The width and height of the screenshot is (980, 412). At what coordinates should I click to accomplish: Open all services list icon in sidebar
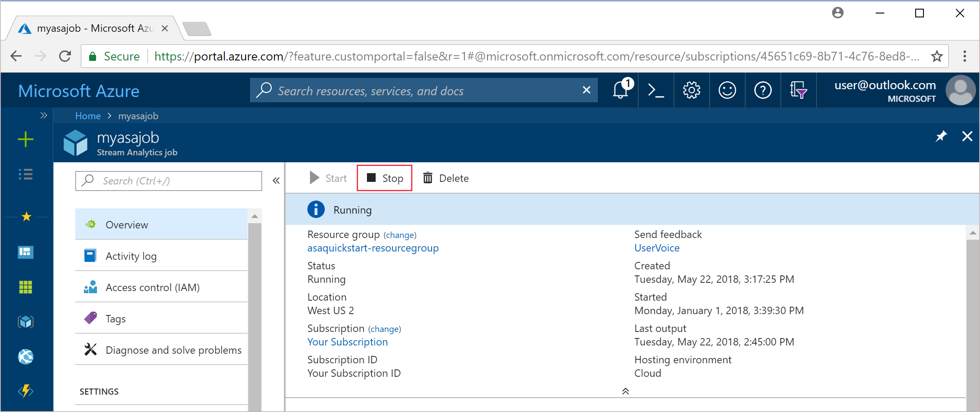(26, 174)
